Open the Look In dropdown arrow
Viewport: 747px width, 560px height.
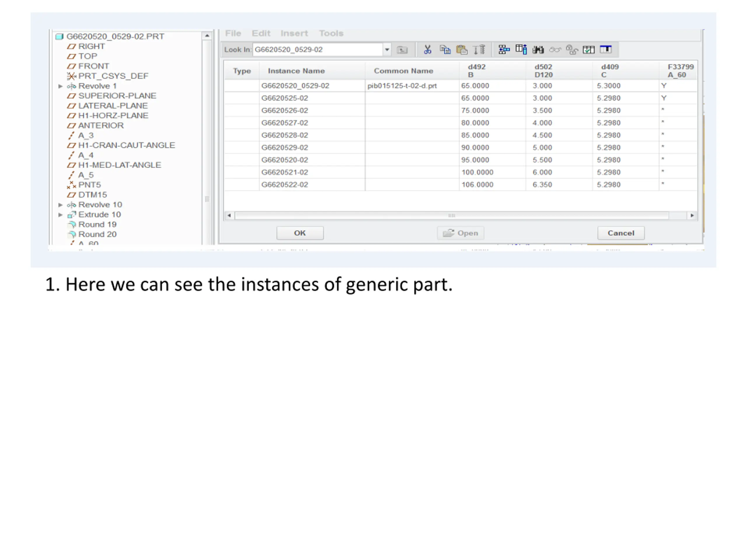(x=387, y=50)
